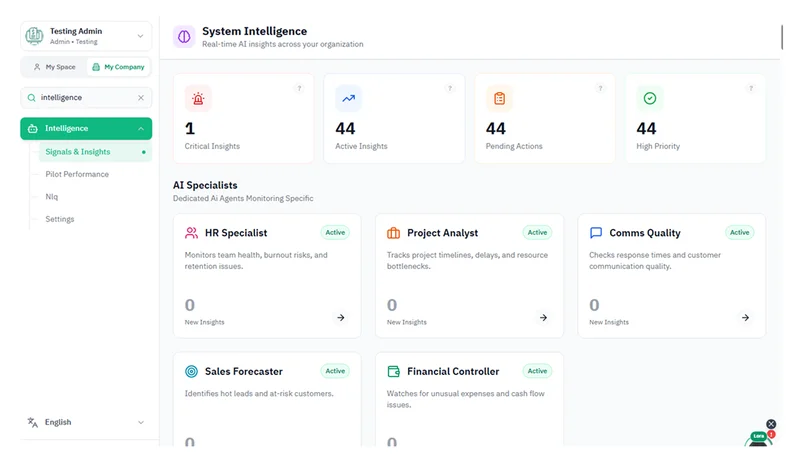The image size is (800, 467).
Task: Click the Active Insights trend arrow icon
Action: [x=348, y=99]
